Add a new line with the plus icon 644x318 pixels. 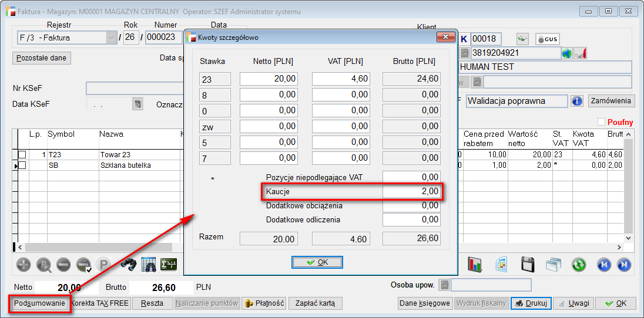(x=24, y=265)
